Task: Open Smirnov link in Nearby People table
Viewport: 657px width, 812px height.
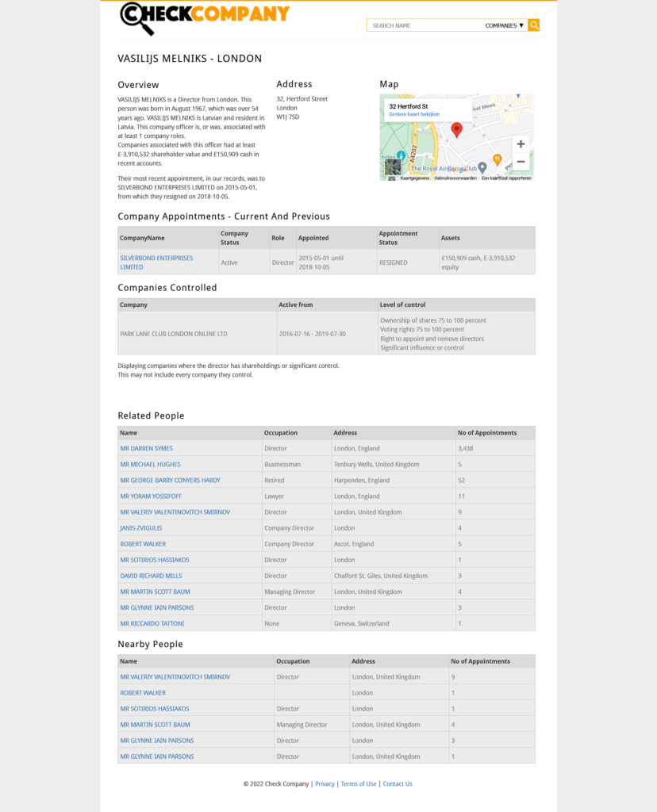Action: coord(175,677)
